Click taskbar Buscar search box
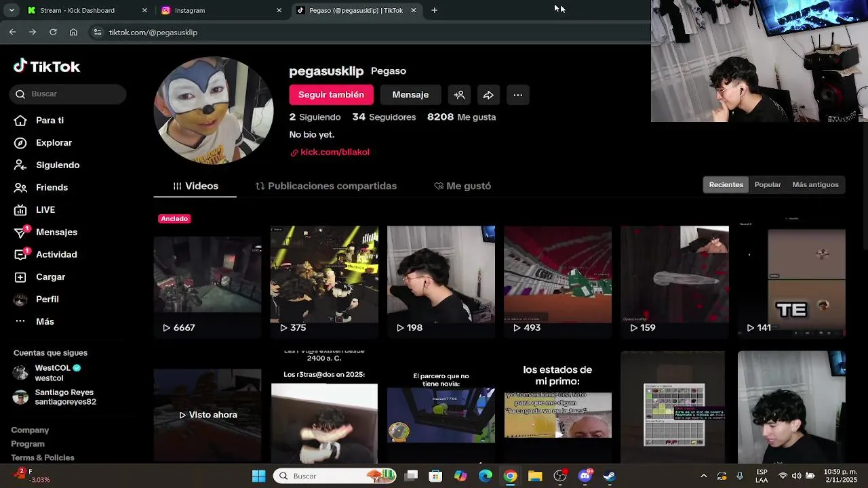This screenshot has height=488, width=868. (335, 476)
